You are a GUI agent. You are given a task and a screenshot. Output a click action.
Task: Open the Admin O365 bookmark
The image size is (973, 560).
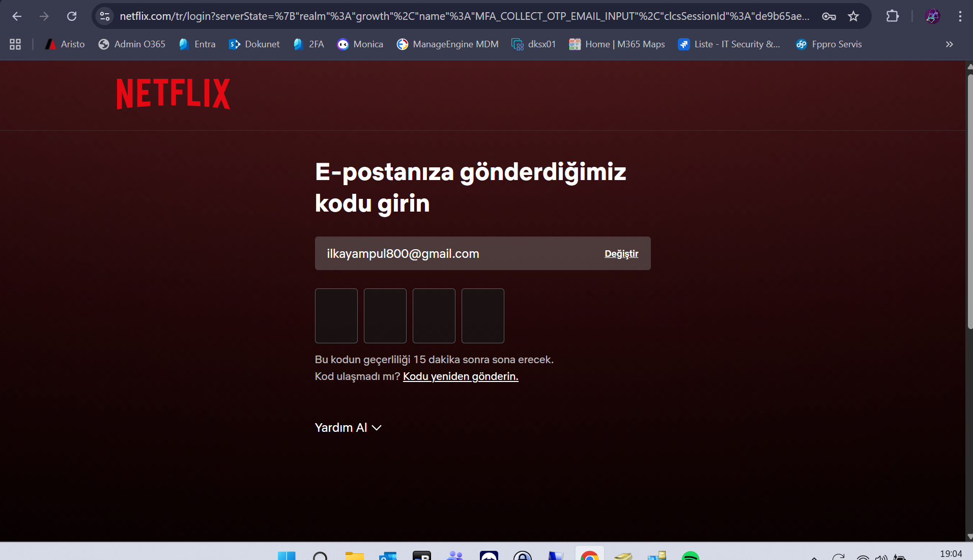click(132, 44)
